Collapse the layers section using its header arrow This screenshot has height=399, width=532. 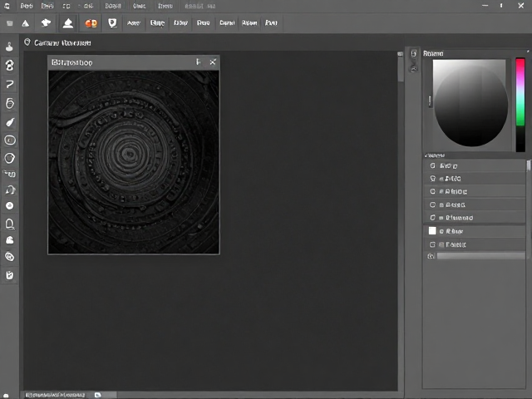426,155
